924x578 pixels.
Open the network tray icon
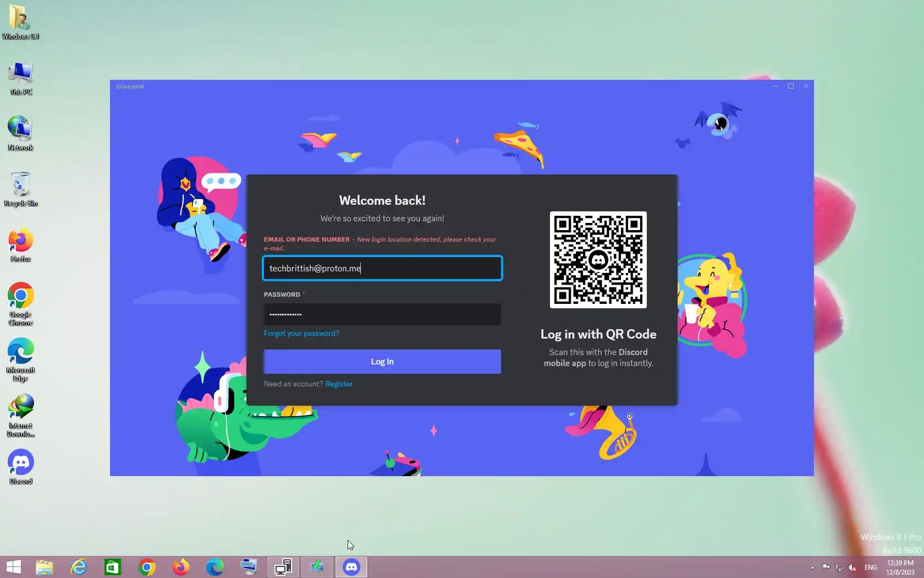point(839,568)
